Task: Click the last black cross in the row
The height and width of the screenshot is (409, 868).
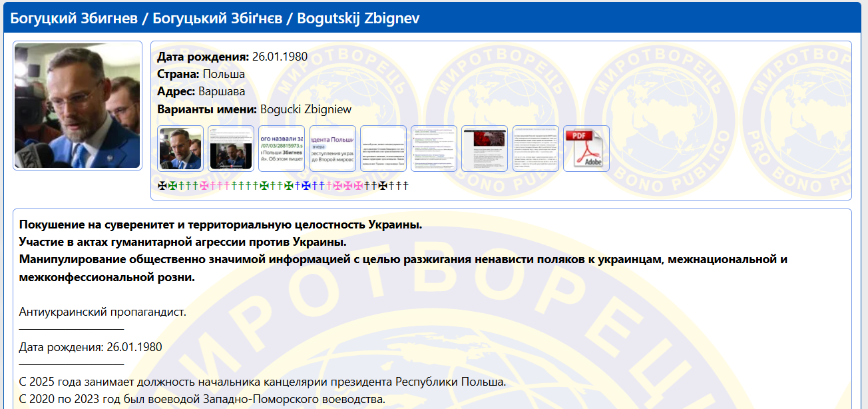Action: [x=405, y=185]
